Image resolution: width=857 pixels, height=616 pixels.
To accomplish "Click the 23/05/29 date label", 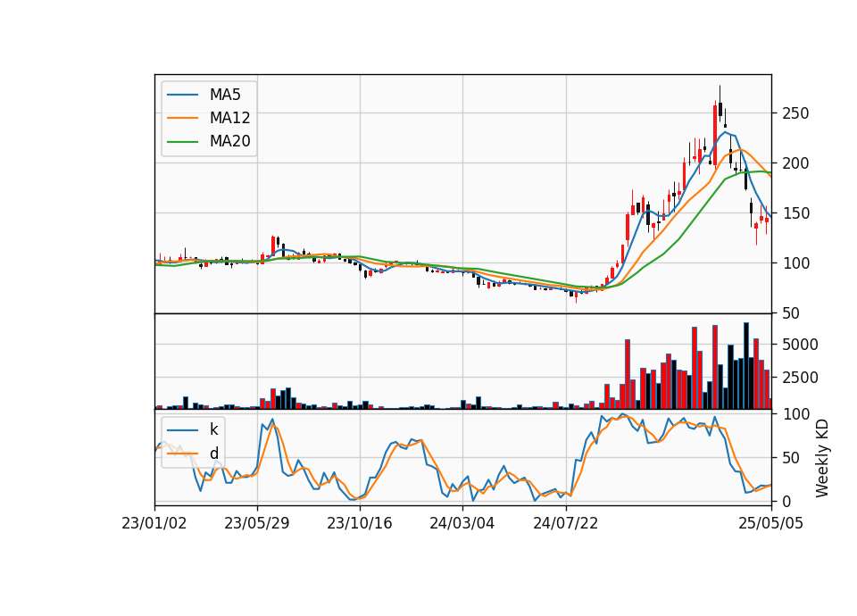I will 257,523.
